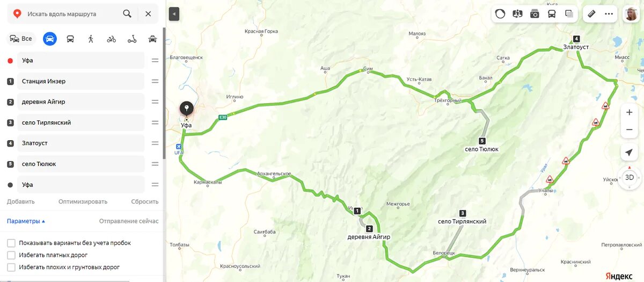Select the taxi route mode icon

pos(152,39)
